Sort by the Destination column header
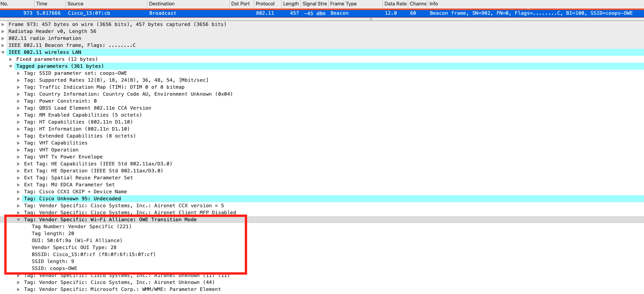Screen dimensions: 644x294 tap(162, 4)
